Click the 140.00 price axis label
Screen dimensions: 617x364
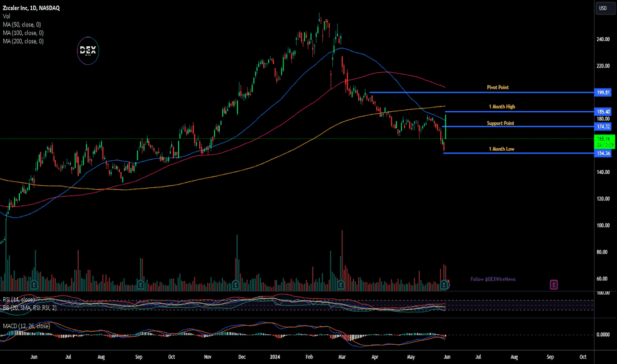pyautogui.click(x=603, y=172)
